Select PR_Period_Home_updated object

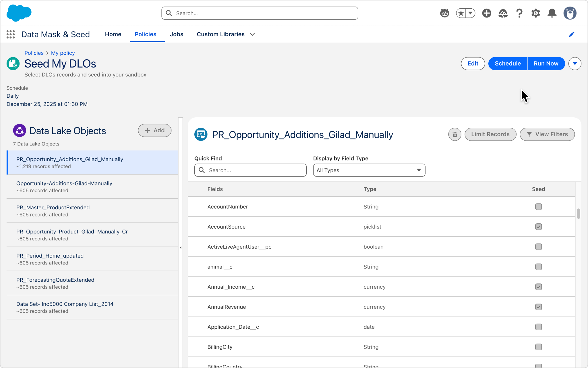point(92,259)
